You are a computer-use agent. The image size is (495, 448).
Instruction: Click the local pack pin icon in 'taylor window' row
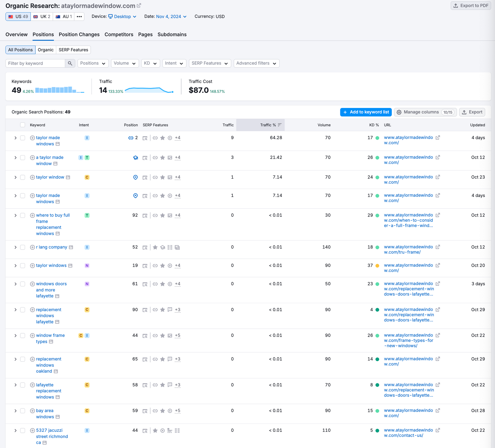pyautogui.click(x=135, y=177)
